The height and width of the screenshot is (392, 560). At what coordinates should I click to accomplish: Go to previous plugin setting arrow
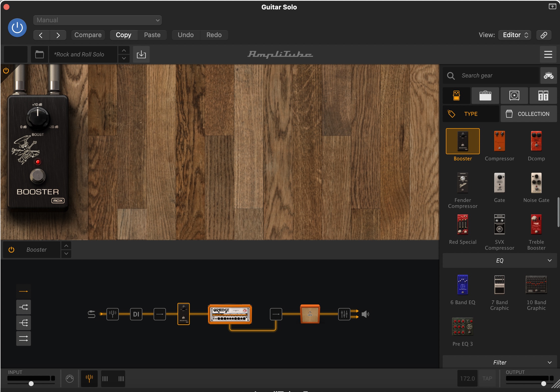[x=41, y=35]
